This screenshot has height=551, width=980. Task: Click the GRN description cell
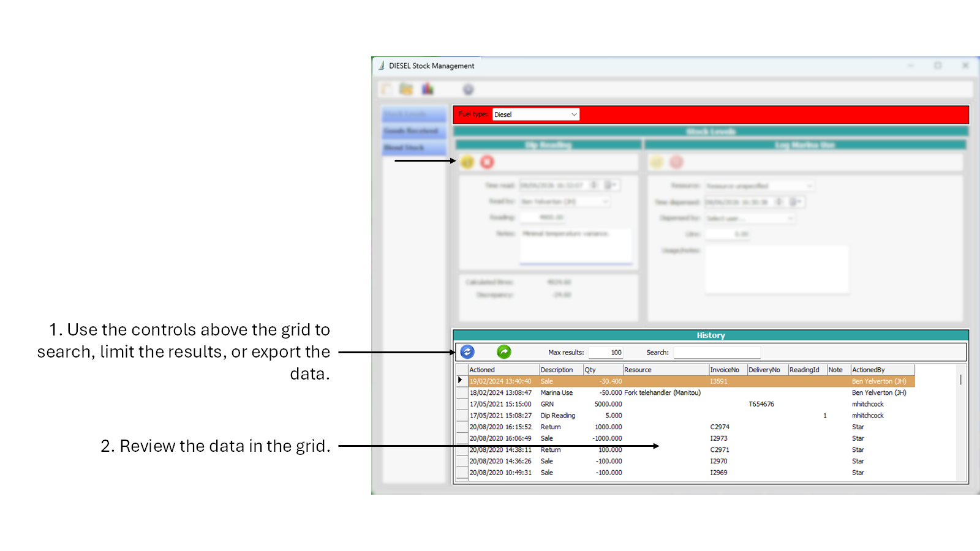click(x=547, y=404)
